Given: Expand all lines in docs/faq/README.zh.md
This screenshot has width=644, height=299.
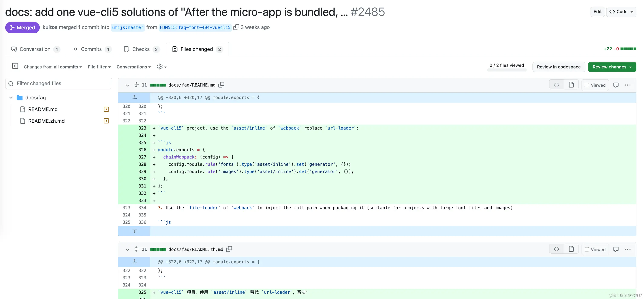Looking at the screenshot, I should 136,249.
